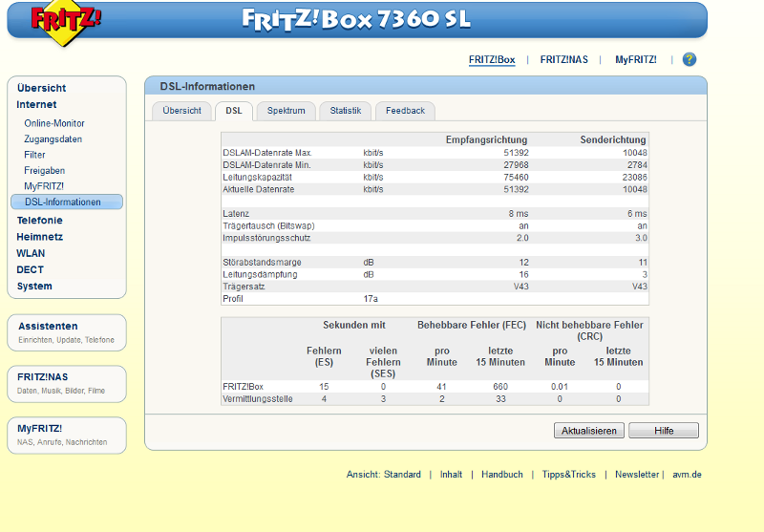Click the Leitungskapazität row label
Image resolution: width=764 pixels, height=532 pixels.
[257, 178]
